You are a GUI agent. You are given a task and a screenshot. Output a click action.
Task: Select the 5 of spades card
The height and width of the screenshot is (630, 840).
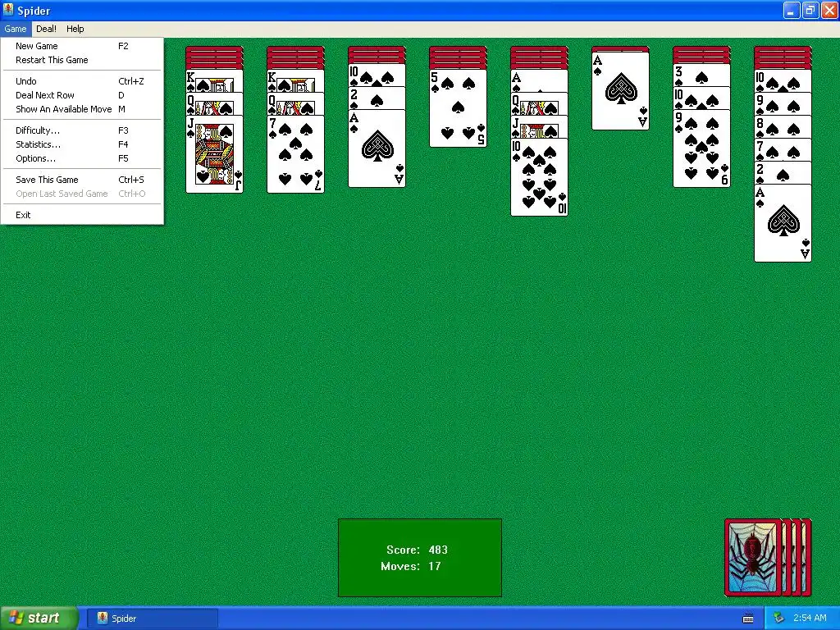click(x=458, y=107)
